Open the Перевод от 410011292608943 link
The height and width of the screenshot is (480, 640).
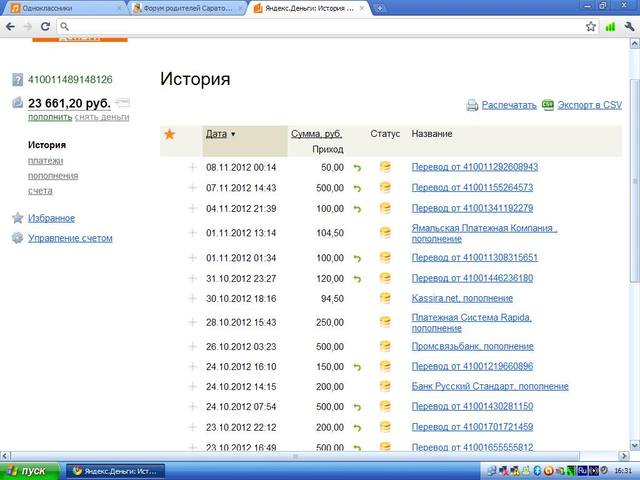coord(475,167)
